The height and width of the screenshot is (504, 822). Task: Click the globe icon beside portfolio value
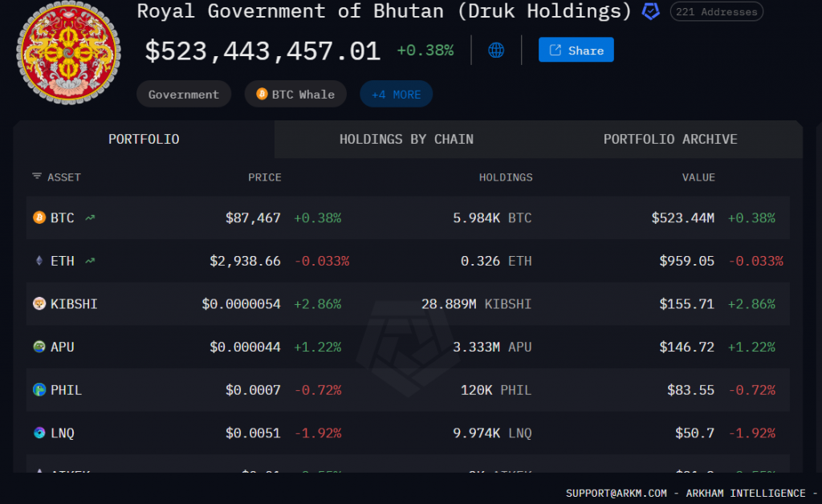click(x=496, y=51)
